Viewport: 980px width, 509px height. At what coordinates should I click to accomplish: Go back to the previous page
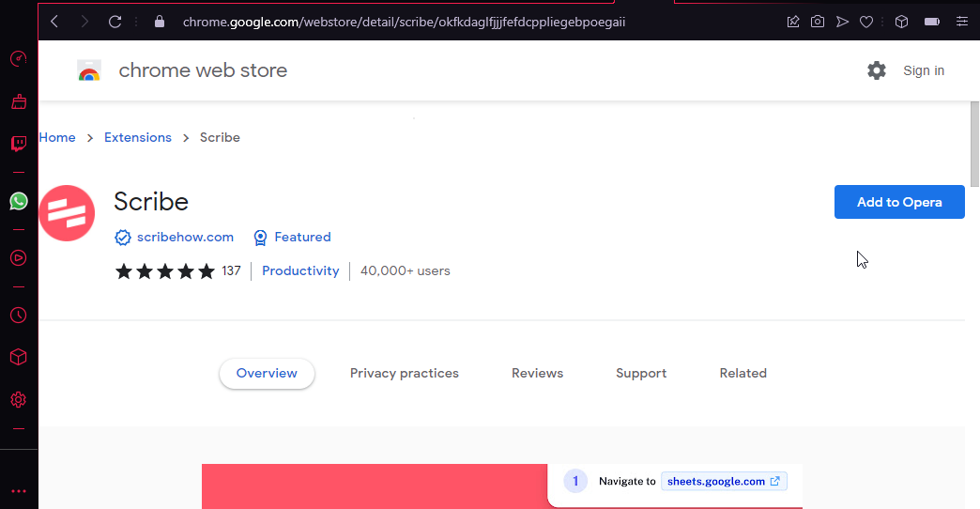pyautogui.click(x=55, y=22)
